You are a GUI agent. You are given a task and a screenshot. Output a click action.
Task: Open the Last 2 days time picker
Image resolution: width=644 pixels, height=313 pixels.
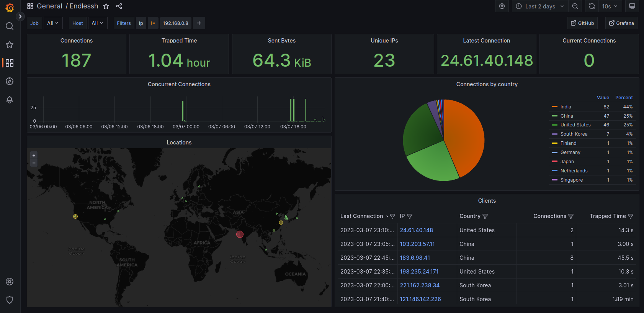tap(540, 6)
